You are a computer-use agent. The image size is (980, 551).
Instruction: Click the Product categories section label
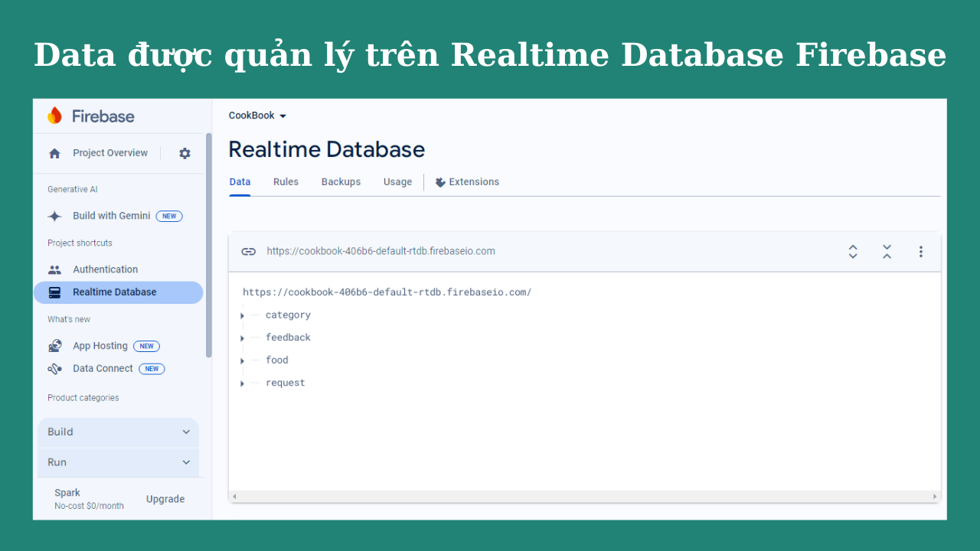(83, 398)
